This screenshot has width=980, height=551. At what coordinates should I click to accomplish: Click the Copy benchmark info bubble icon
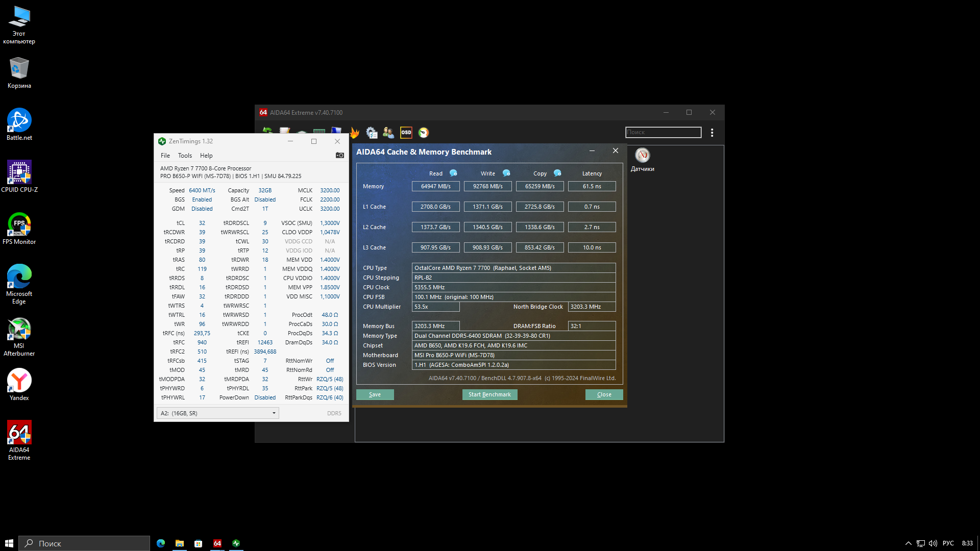[557, 173]
